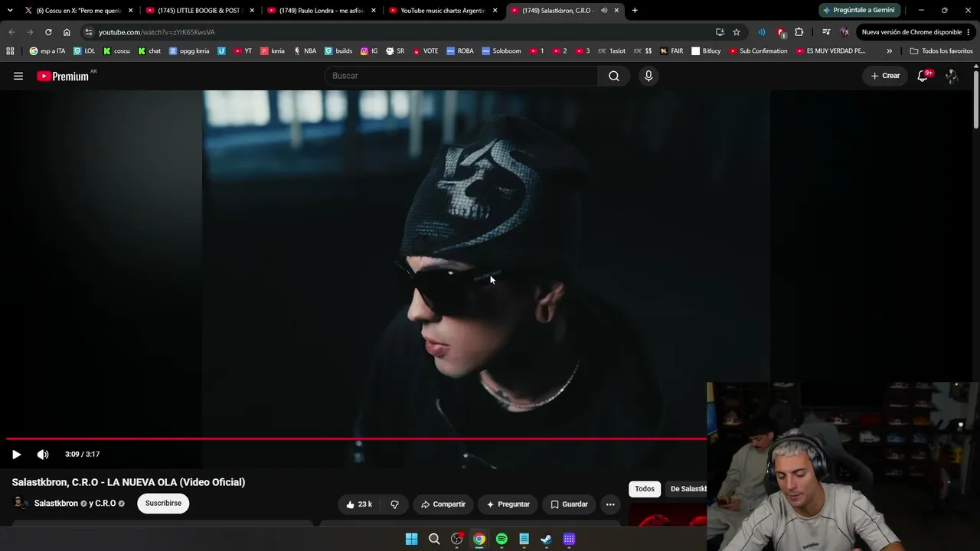This screenshot has width=980, height=551.
Task: Open the account avatar menu
Action: [x=952, y=76]
